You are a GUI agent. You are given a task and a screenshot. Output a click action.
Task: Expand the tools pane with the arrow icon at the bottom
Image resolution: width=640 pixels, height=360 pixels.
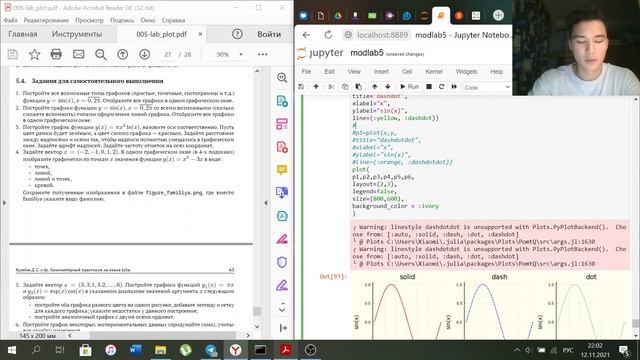coord(283,328)
